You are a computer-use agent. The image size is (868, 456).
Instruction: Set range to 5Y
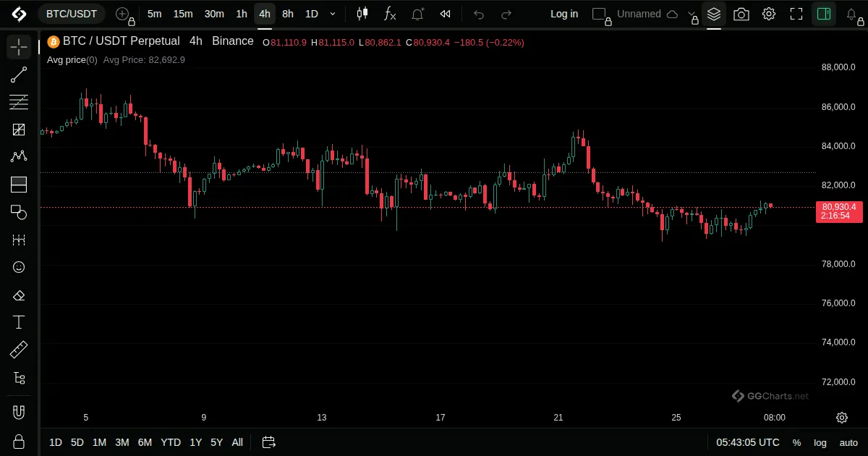coord(216,442)
